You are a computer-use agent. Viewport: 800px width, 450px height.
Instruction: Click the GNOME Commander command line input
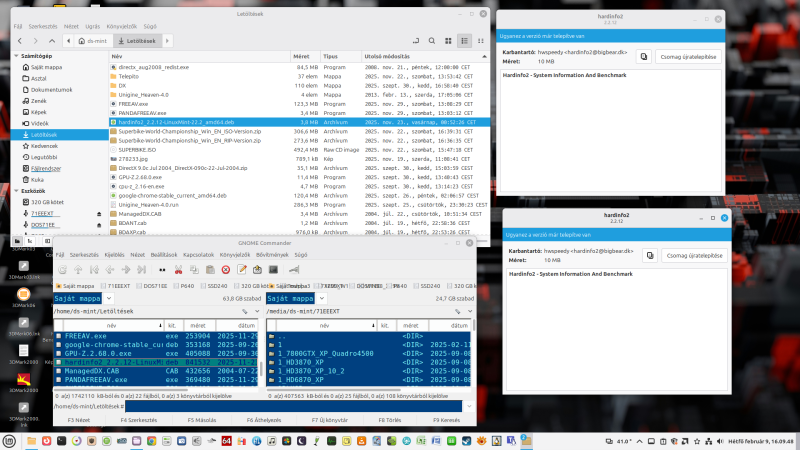pyautogui.click(x=293, y=406)
